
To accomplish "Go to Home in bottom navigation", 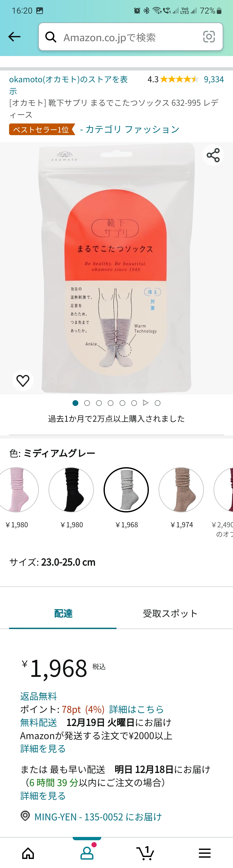I will click(x=28, y=853).
